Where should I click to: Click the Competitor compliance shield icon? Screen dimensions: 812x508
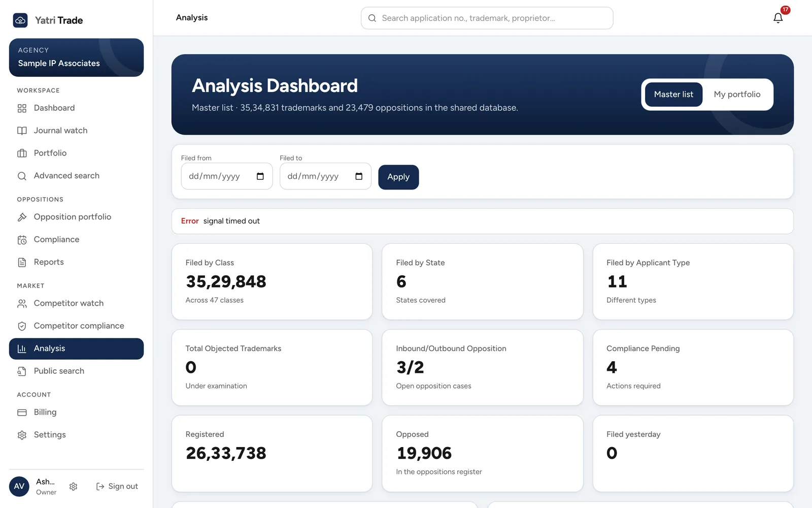tap(22, 326)
